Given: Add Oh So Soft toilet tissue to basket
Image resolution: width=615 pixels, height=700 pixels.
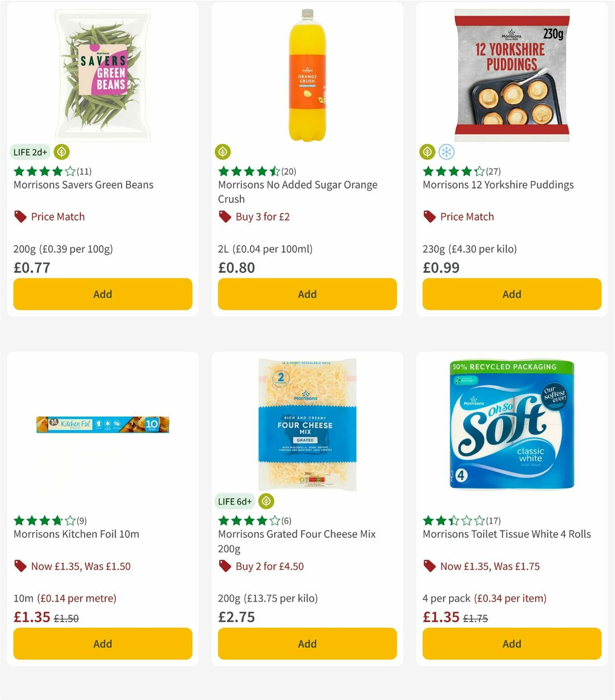Looking at the screenshot, I should [x=511, y=644].
